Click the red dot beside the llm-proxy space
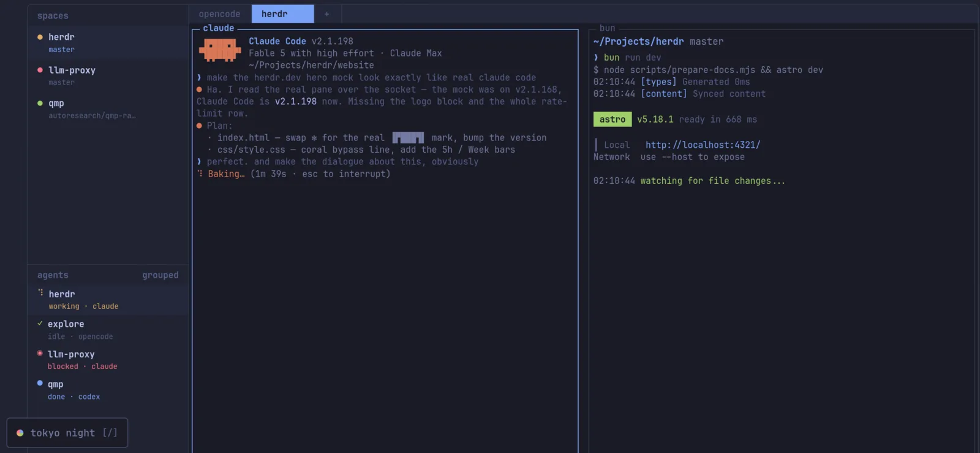The image size is (980, 453). (40, 70)
